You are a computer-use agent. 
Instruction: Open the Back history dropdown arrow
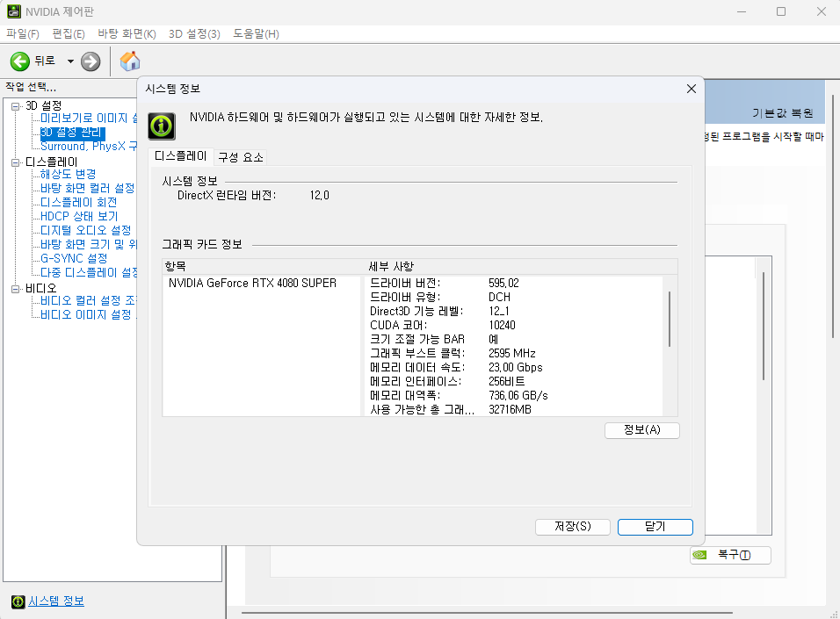(70, 61)
